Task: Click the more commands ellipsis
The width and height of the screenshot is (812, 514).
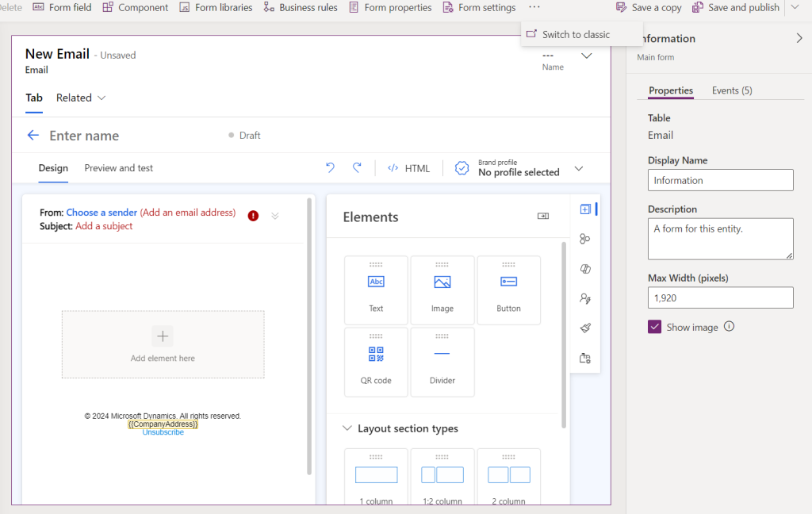Action: point(534,7)
